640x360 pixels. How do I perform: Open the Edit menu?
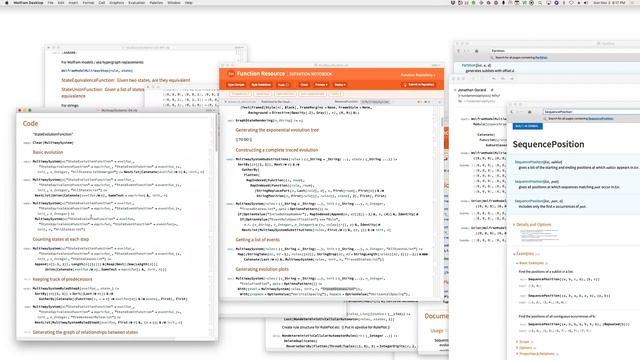[x=61, y=3]
